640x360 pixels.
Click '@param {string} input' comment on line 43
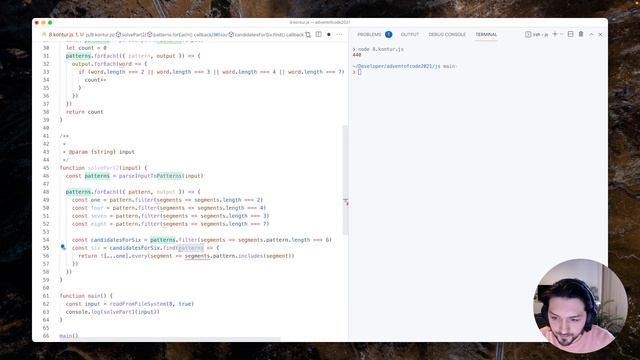(102, 152)
